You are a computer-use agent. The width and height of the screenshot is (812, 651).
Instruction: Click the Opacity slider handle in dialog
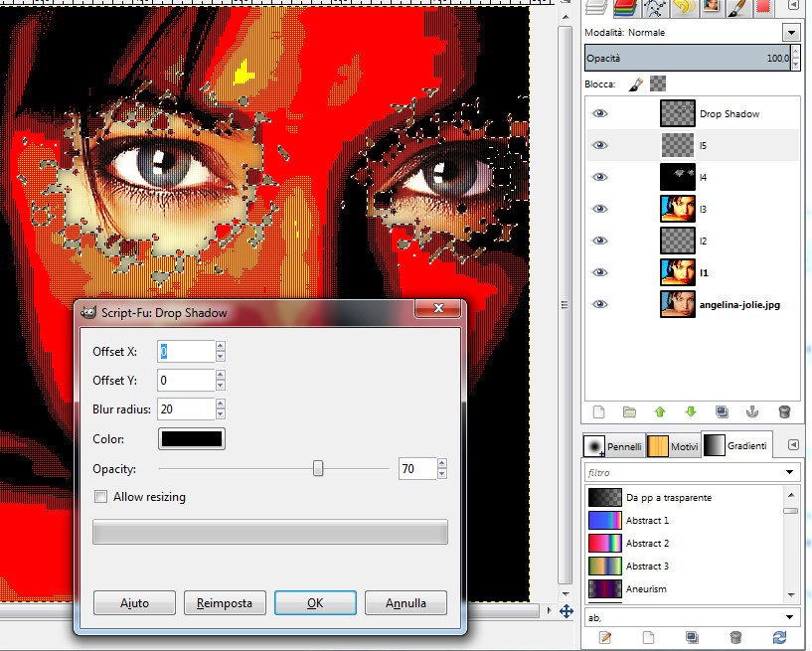[318, 469]
